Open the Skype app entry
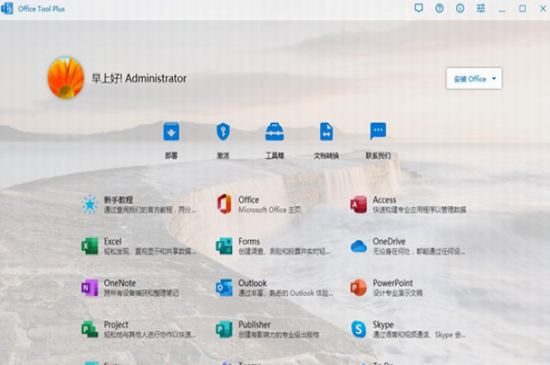Image resolution: width=550 pixels, height=365 pixels. pos(408,330)
